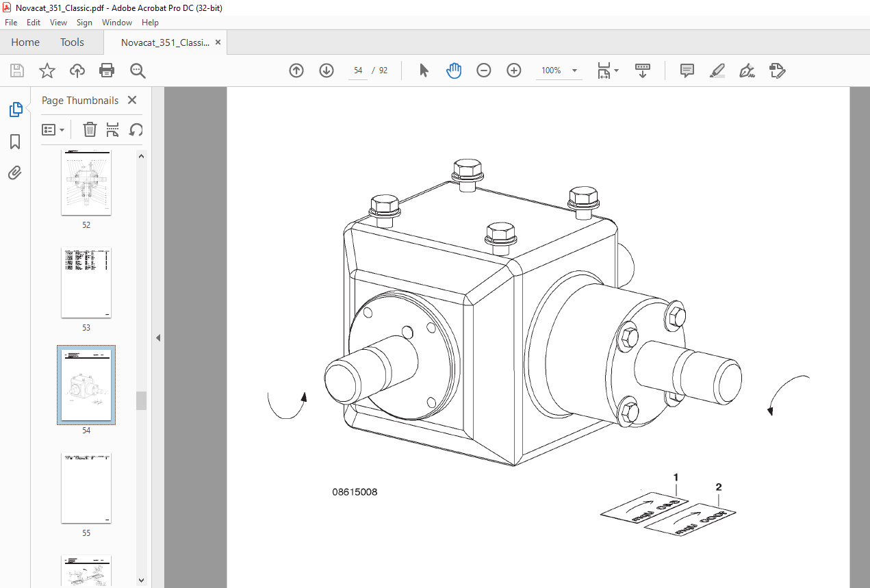The height and width of the screenshot is (588, 870).
Task: Add a comment note icon
Action: pos(687,71)
